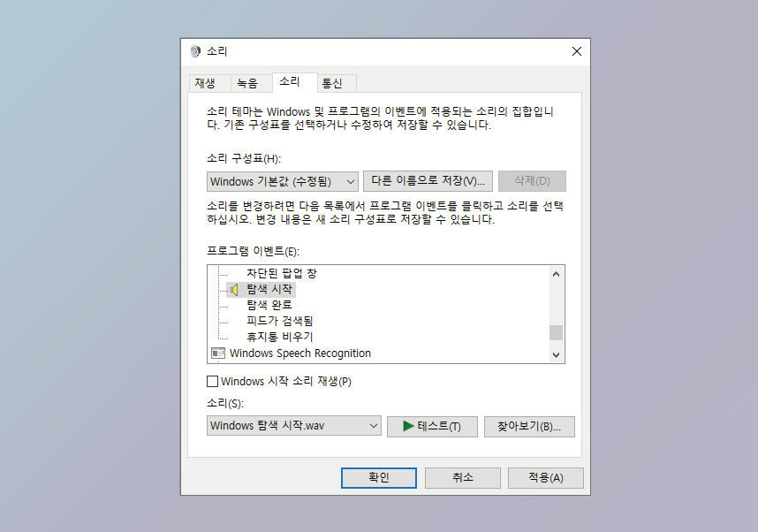Viewport: 758px width, 532px height.
Task: Confirm with the 확인 button
Action: pos(379,478)
